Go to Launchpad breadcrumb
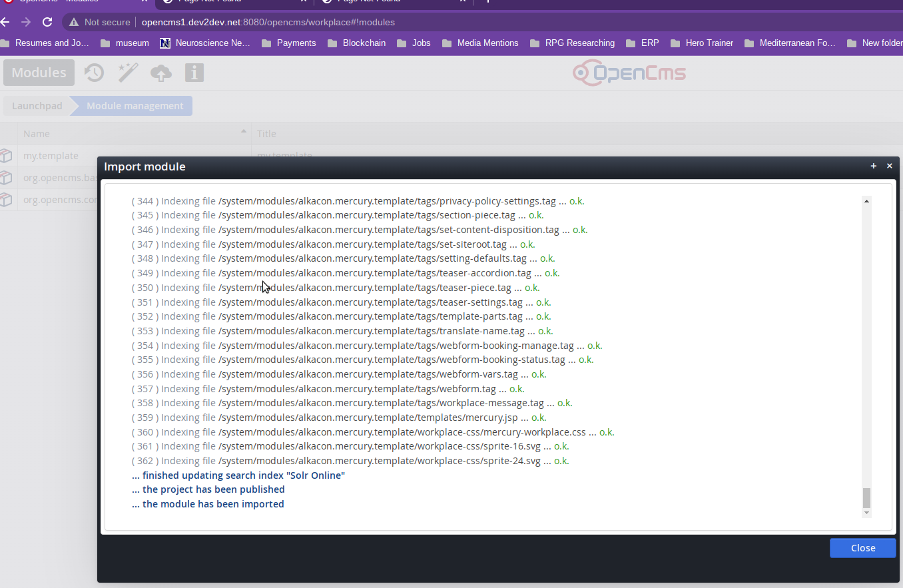Image resolution: width=903 pixels, height=588 pixels. tap(37, 106)
